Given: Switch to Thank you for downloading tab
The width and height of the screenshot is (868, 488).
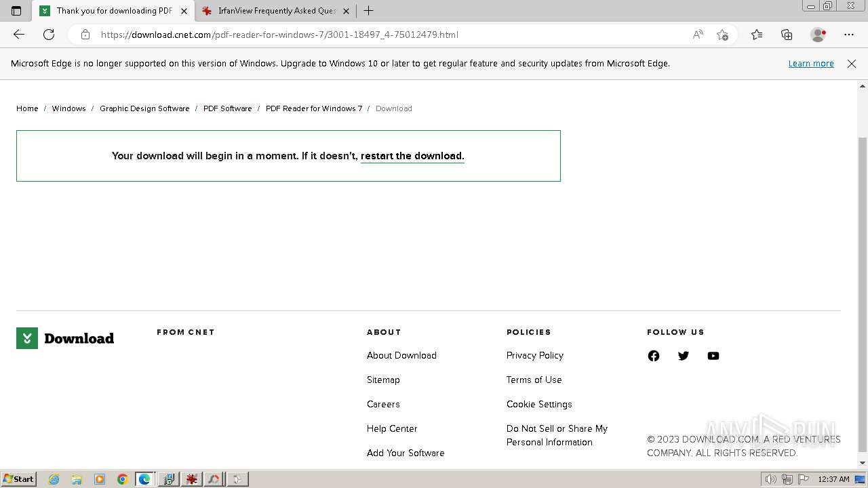Looking at the screenshot, I should (114, 11).
